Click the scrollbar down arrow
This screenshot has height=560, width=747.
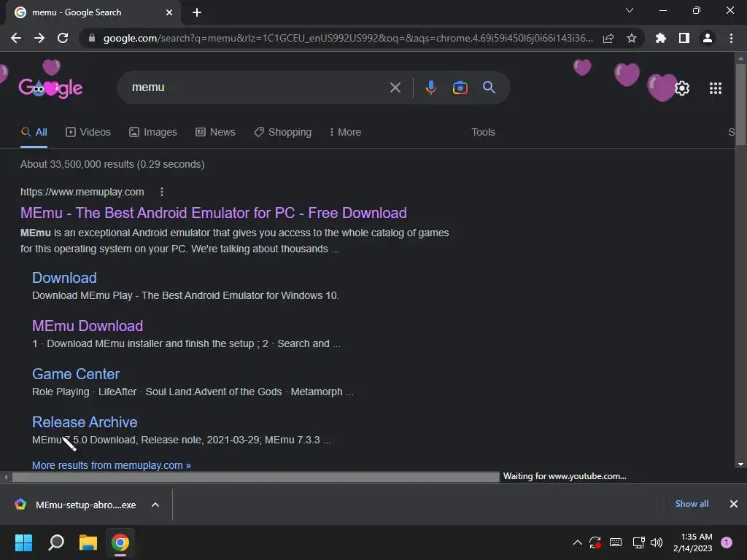(x=740, y=464)
